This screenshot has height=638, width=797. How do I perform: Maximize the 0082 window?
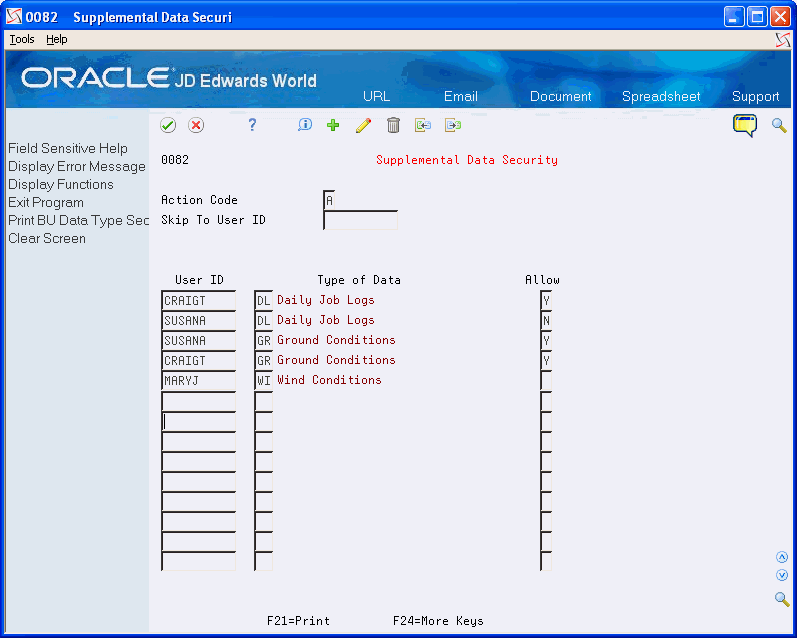click(757, 17)
